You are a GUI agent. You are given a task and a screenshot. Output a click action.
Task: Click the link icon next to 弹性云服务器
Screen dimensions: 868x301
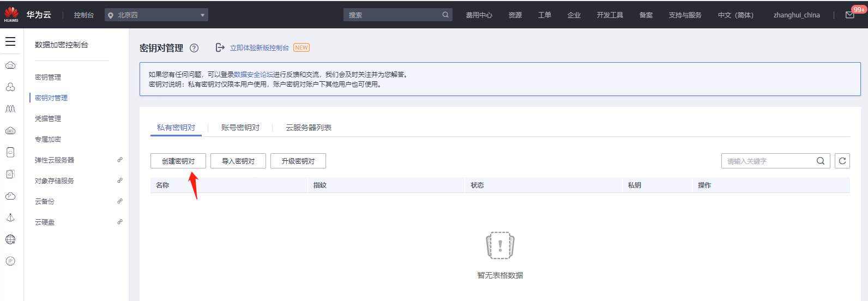coord(120,160)
